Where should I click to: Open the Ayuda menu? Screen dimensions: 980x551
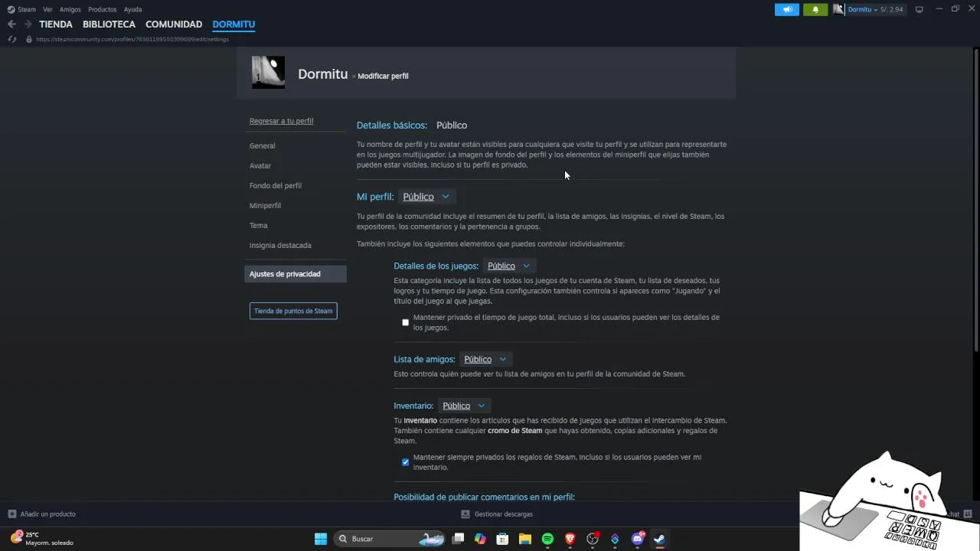tap(132, 9)
